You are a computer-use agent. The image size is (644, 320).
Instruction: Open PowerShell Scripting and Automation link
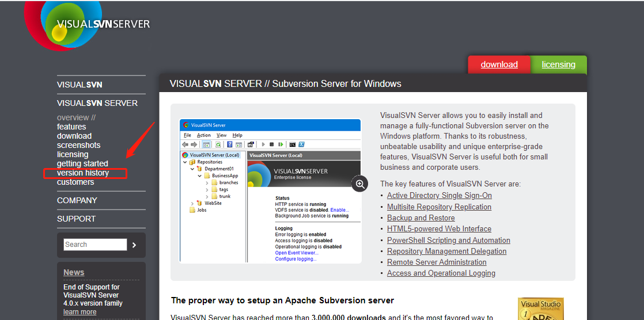pos(449,240)
